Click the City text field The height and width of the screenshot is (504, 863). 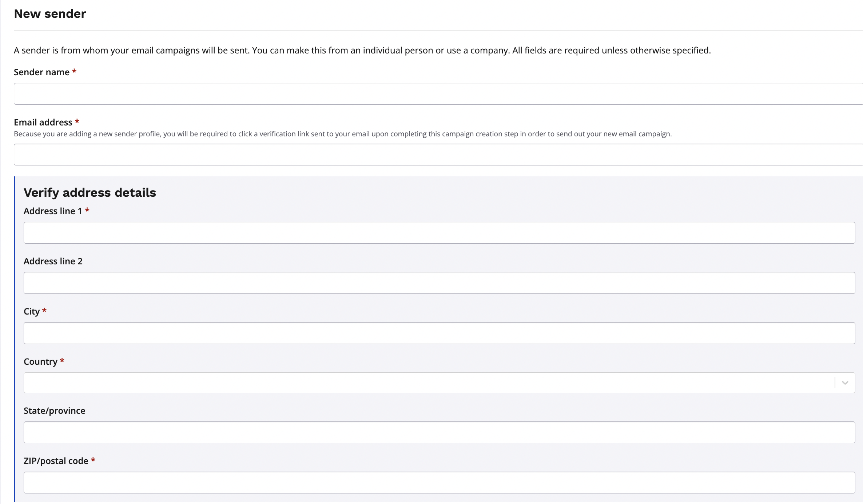click(439, 333)
